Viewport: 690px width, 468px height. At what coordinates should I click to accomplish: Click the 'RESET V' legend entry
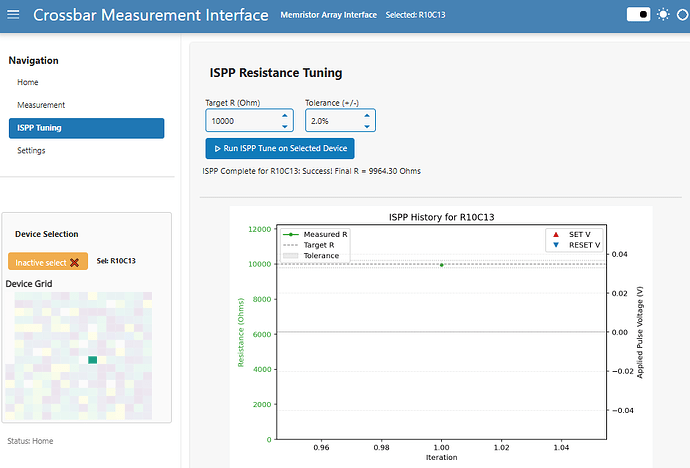(x=576, y=245)
